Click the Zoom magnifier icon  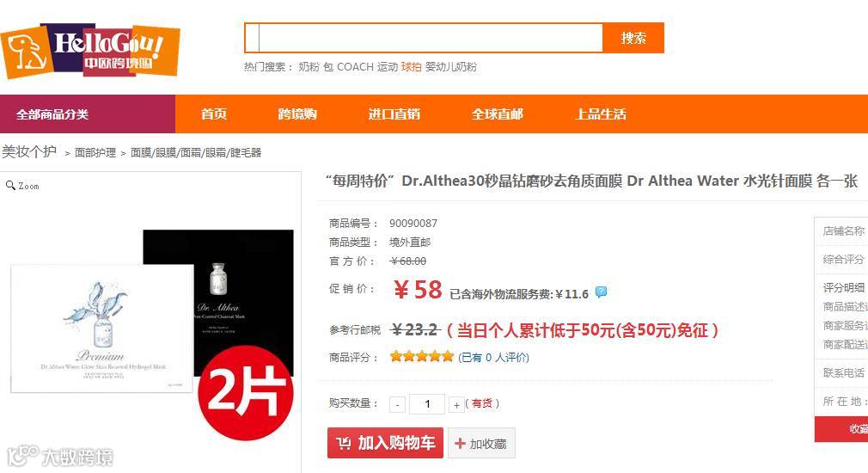10,185
